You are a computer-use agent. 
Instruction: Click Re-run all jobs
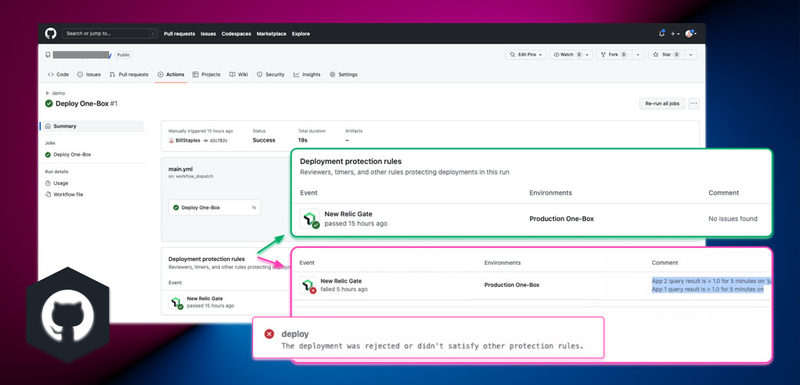[x=662, y=104]
